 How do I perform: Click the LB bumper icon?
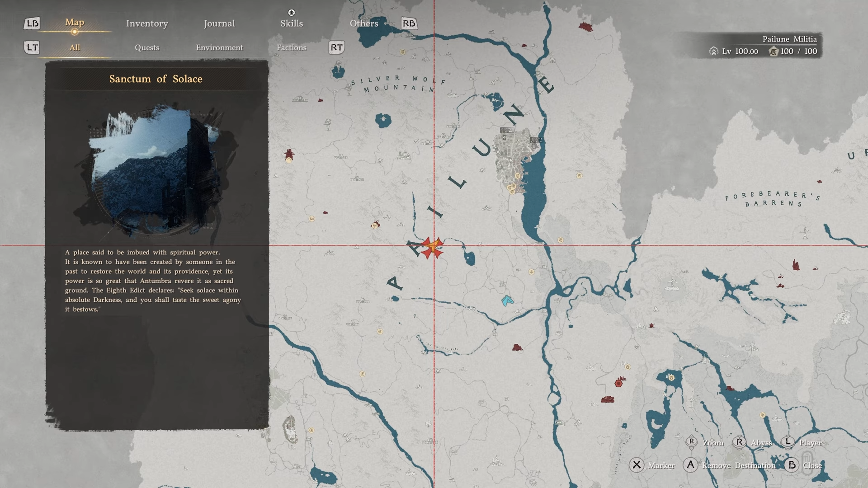click(x=32, y=23)
